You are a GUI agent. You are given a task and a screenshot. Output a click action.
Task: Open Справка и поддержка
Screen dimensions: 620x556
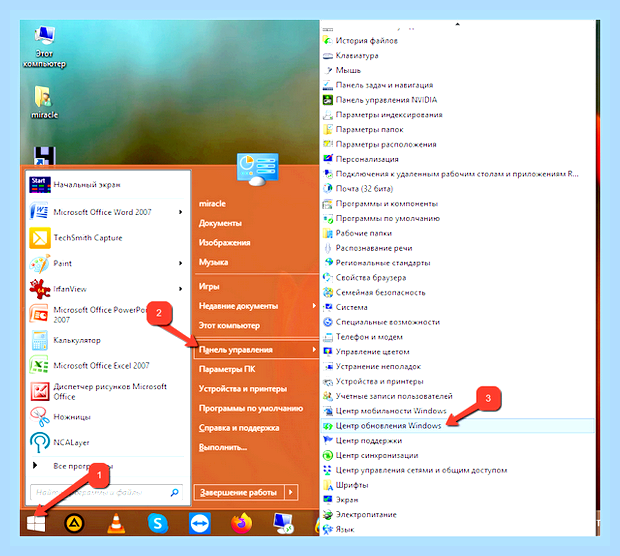(239, 428)
